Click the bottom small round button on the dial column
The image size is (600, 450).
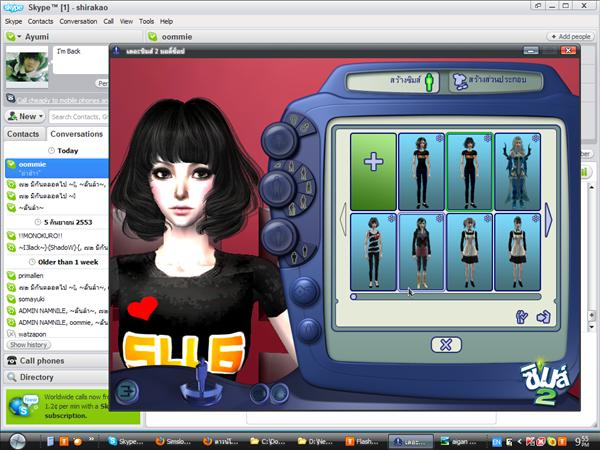click(x=308, y=329)
